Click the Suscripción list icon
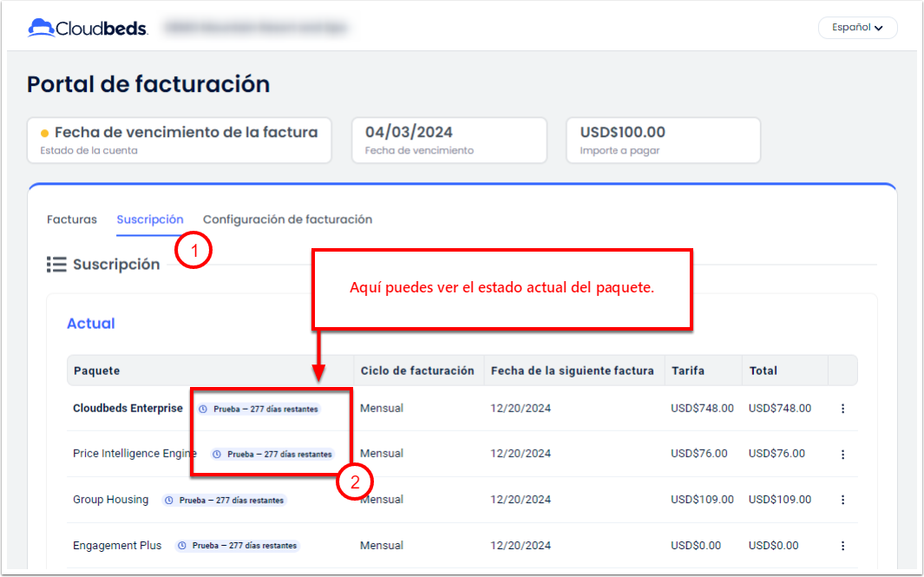The image size is (924, 577). pyautogui.click(x=56, y=265)
